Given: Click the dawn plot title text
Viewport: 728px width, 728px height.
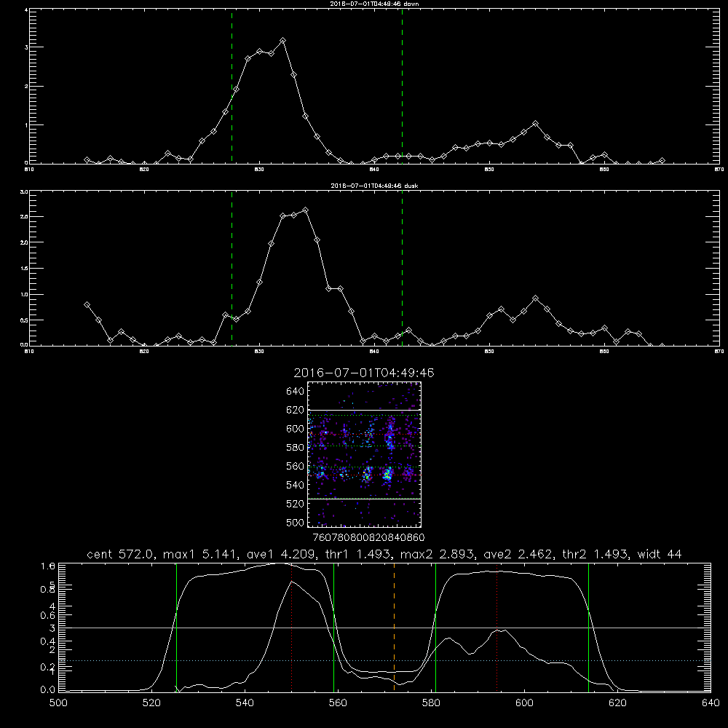Looking at the screenshot, I should coord(374,4).
